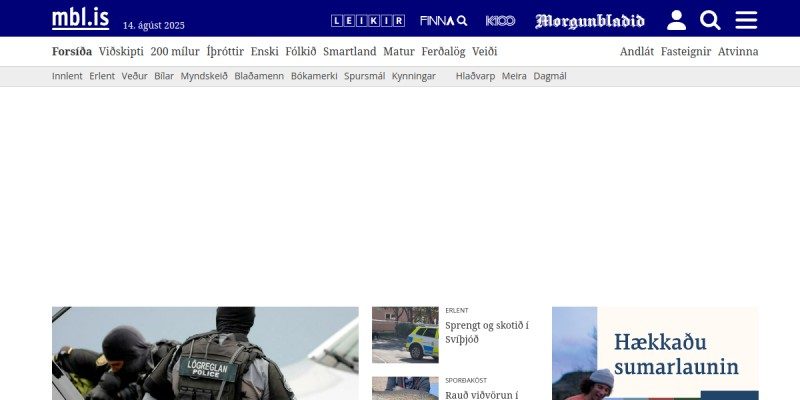Open the Ferðalög travel section

pos(443,52)
